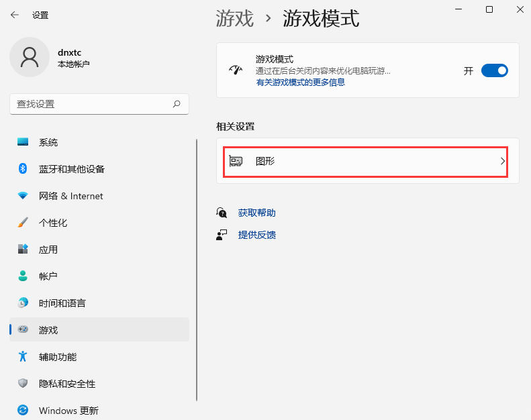
Task: Click the 个性化 paintbrush icon
Action: click(23, 222)
